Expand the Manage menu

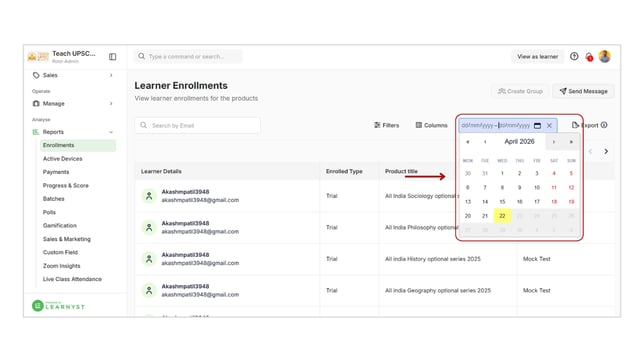[x=72, y=104]
